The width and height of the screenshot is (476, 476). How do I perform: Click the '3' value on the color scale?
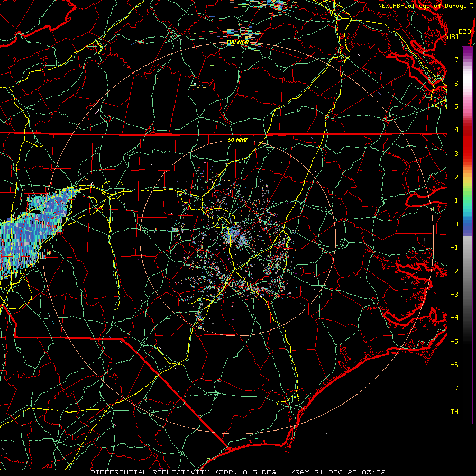(456, 153)
